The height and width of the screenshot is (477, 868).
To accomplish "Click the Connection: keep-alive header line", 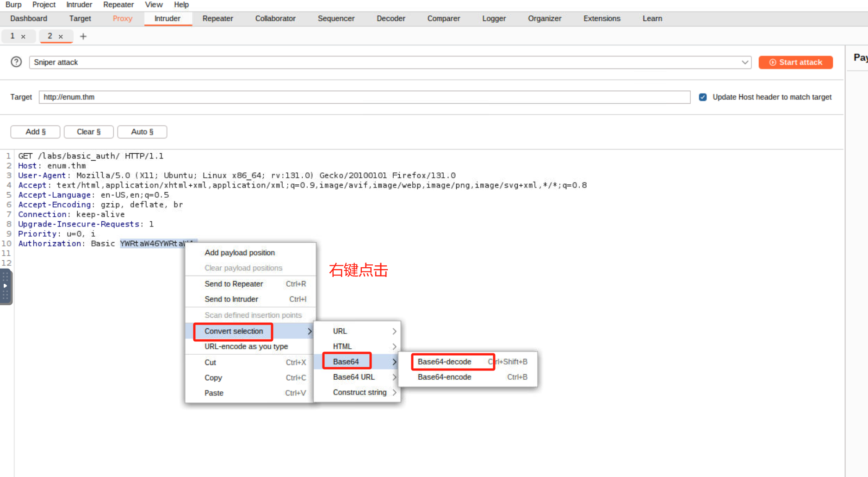I will 71,214.
